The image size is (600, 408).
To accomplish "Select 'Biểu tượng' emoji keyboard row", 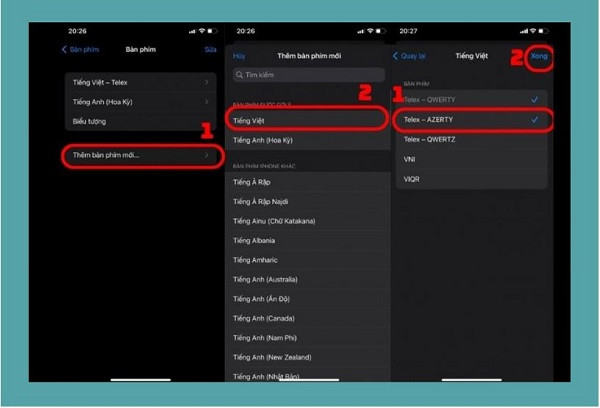I will [140, 121].
